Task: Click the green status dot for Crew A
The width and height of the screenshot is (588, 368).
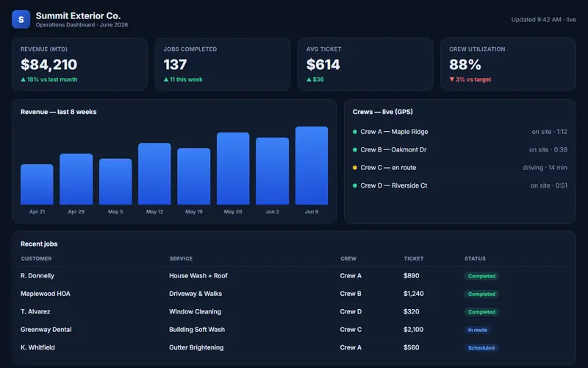Action: (x=355, y=132)
